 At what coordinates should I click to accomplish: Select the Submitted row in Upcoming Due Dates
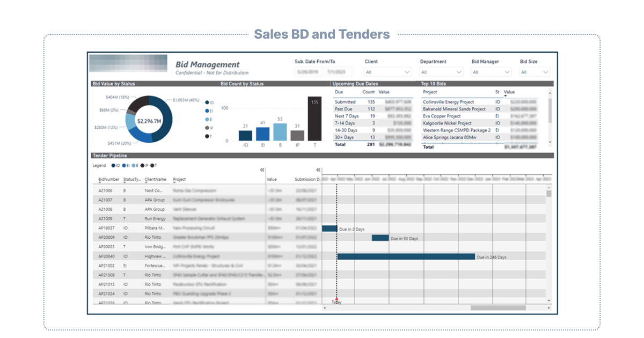pos(373,102)
